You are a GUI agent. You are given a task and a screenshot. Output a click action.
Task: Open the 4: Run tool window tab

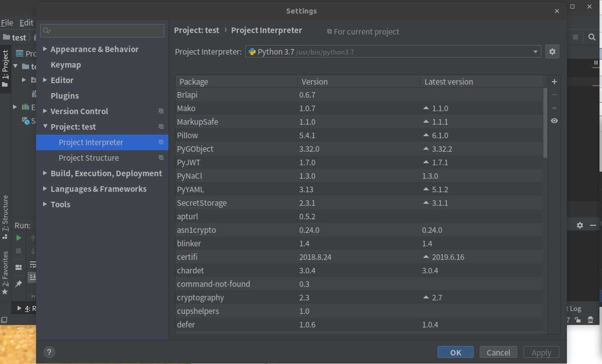coord(28,308)
